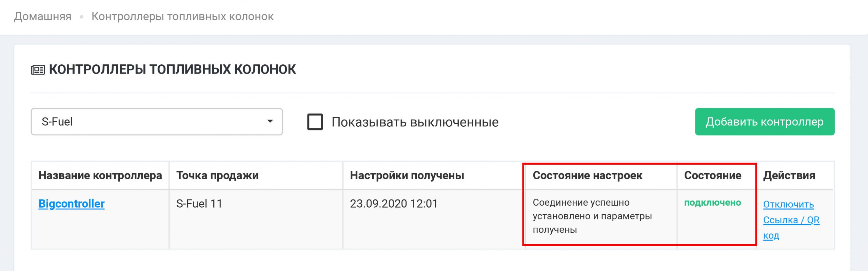Click the newspaper icon beside the page heading
Viewport: 868px width, 271px height.
(38, 70)
